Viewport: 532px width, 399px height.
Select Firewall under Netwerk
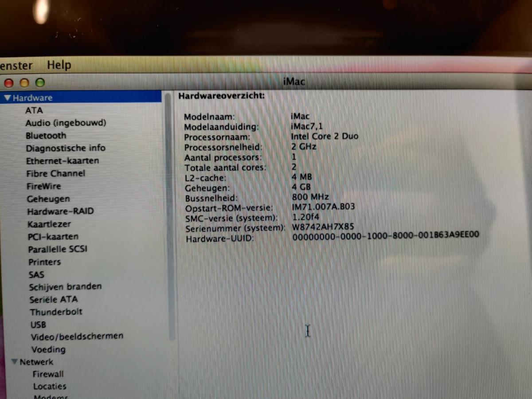pos(48,374)
